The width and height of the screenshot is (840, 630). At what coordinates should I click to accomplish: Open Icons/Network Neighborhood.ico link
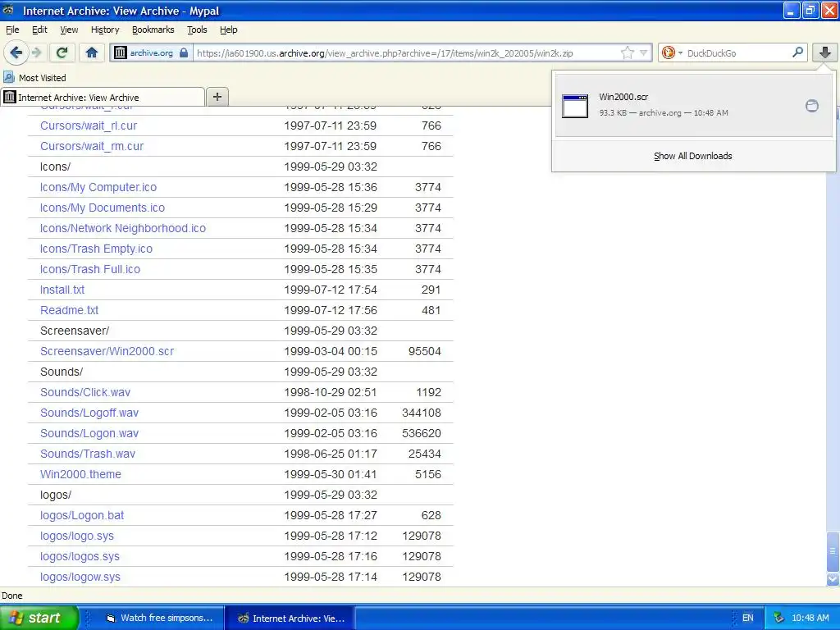[123, 228]
